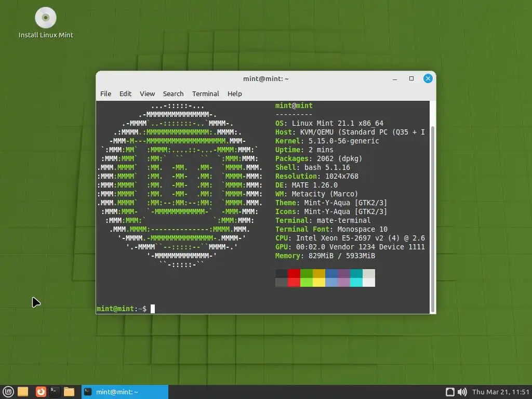Screen dimensions: 532x399
Task: Click the 'Terminal: mate-terminal' line
Action: (x=323, y=220)
